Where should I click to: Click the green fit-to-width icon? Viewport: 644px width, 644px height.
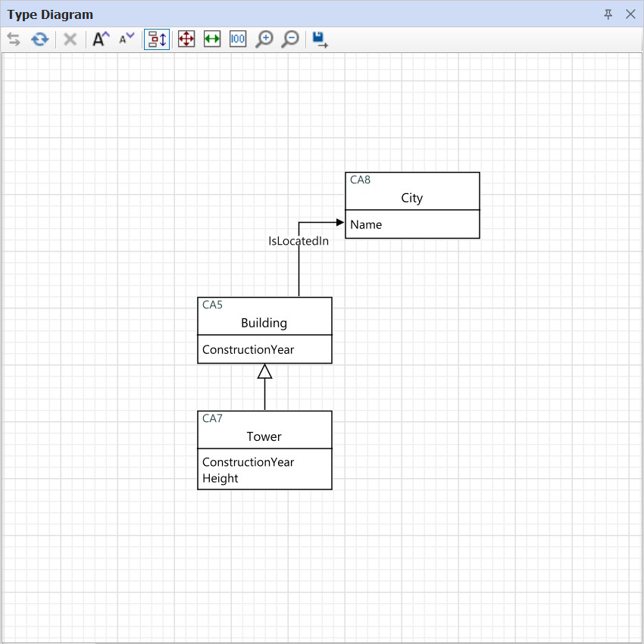(x=212, y=39)
